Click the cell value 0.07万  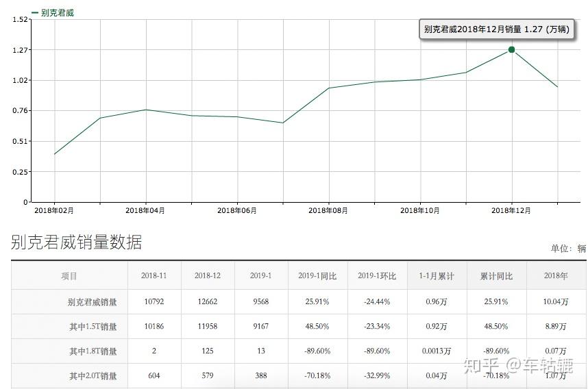(x=556, y=351)
